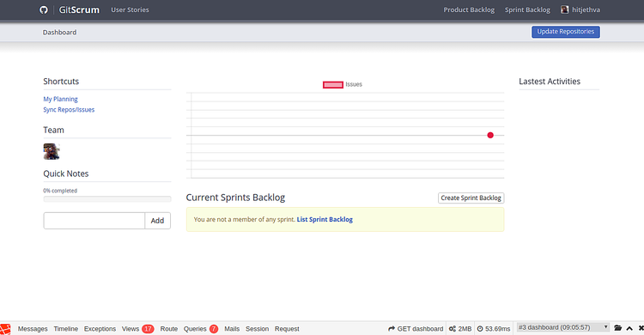Screen dimensions: 644x335
Task: Open the debugbar Route tab
Action: pos(169,329)
